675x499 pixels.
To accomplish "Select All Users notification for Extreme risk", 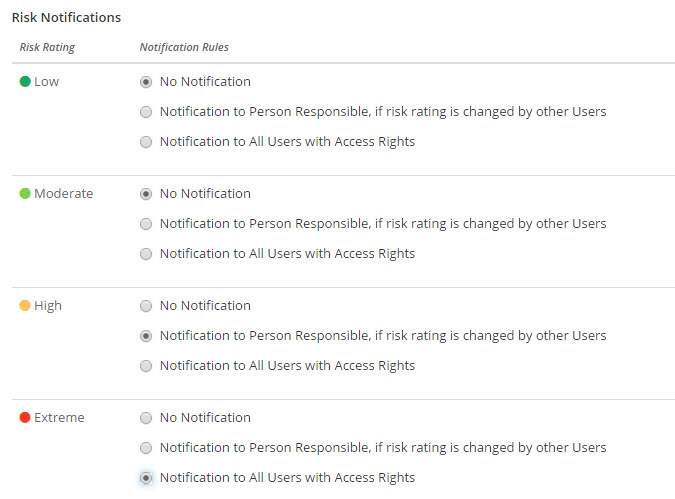I will pyautogui.click(x=146, y=478).
